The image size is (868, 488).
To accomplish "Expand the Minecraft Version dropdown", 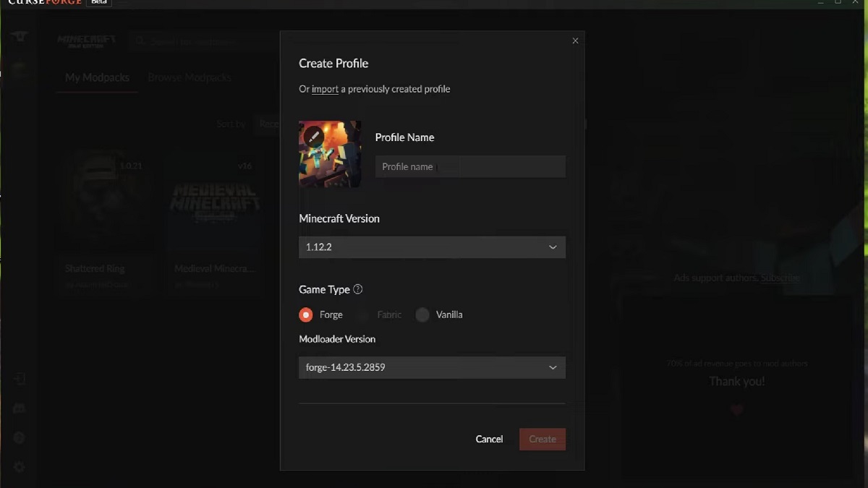I will 432,247.
